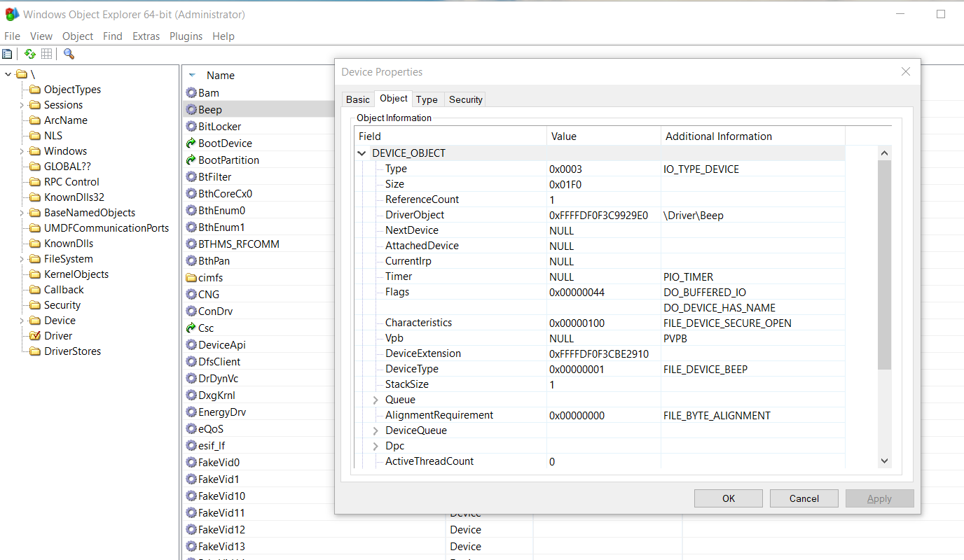The width and height of the screenshot is (964, 560).
Task: Expand the Sessions folder in tree
Action: coord(22,105)
